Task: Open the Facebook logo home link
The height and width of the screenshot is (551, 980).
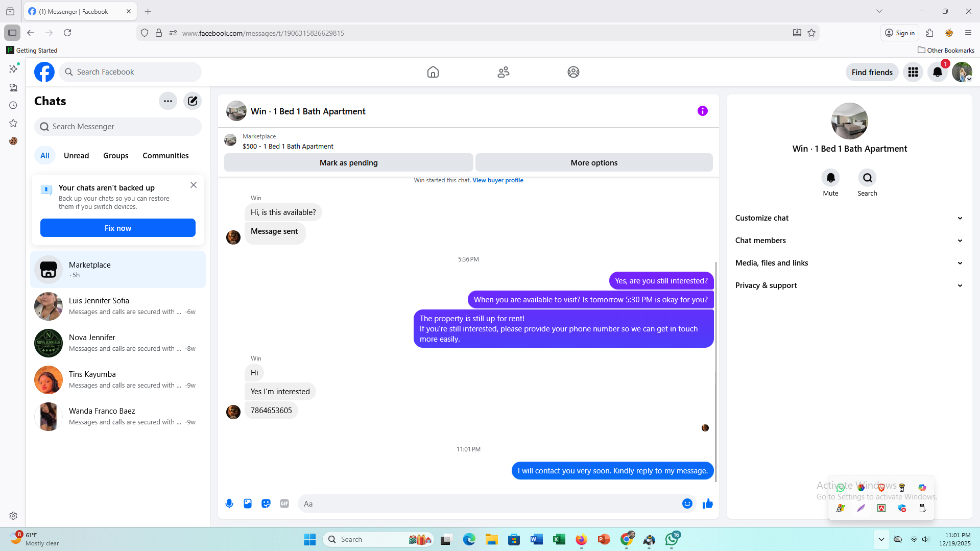Action: (x=44, y=72)
